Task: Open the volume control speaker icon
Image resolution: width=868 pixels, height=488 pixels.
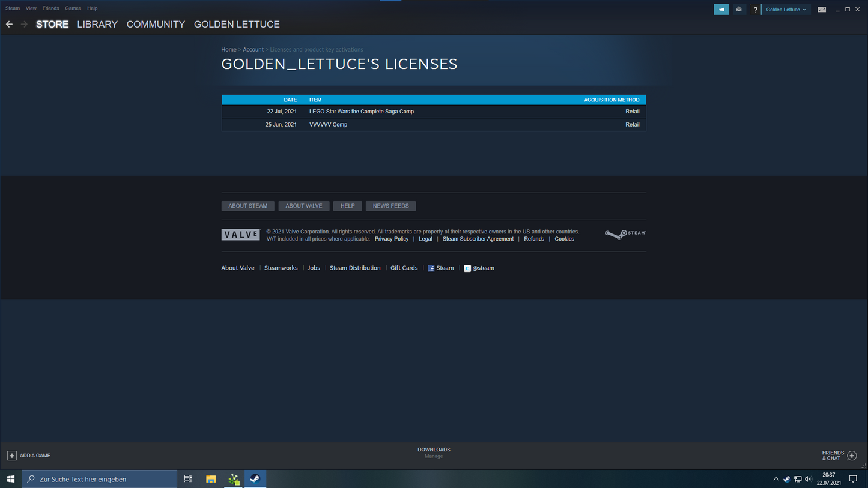Action: [x=809, y=479]
